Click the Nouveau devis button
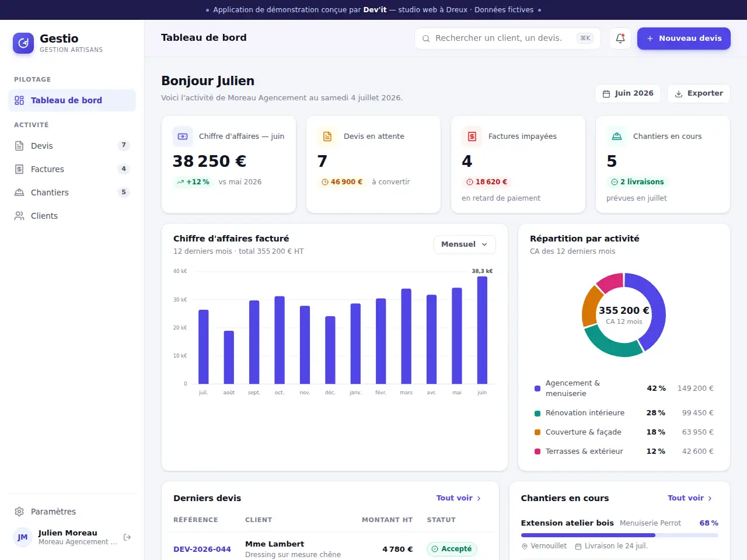 point(684,38)
